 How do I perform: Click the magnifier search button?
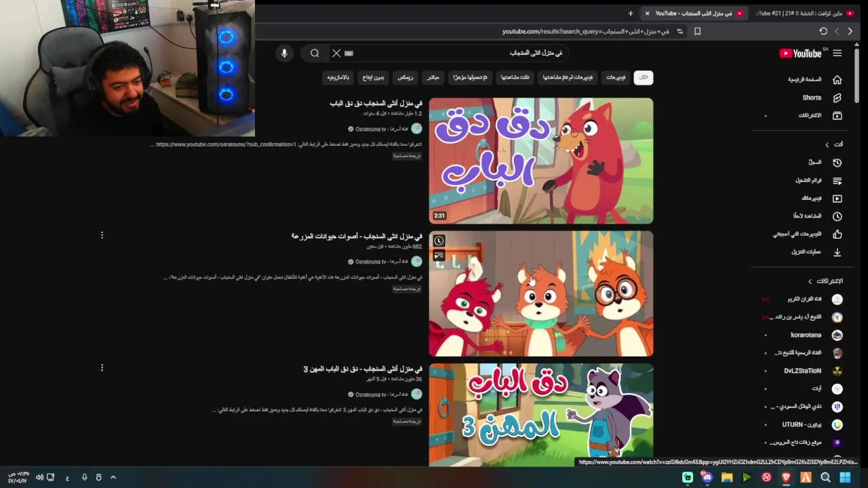pos(315,53)
